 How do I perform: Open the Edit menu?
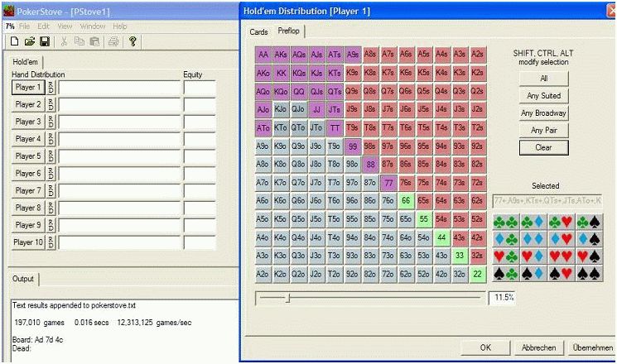click(x=43, y=26)
